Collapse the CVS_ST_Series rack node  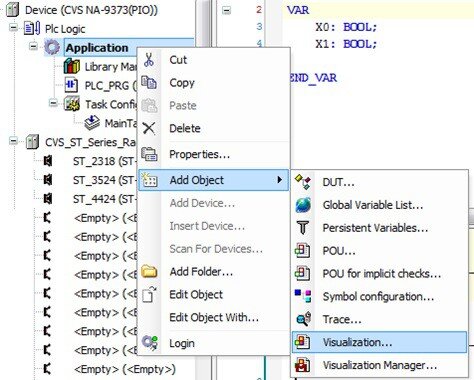(13, 141)
